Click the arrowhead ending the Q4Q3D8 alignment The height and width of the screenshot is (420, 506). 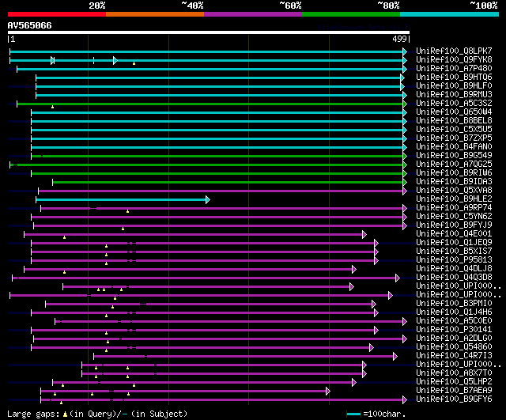[398, 278]
